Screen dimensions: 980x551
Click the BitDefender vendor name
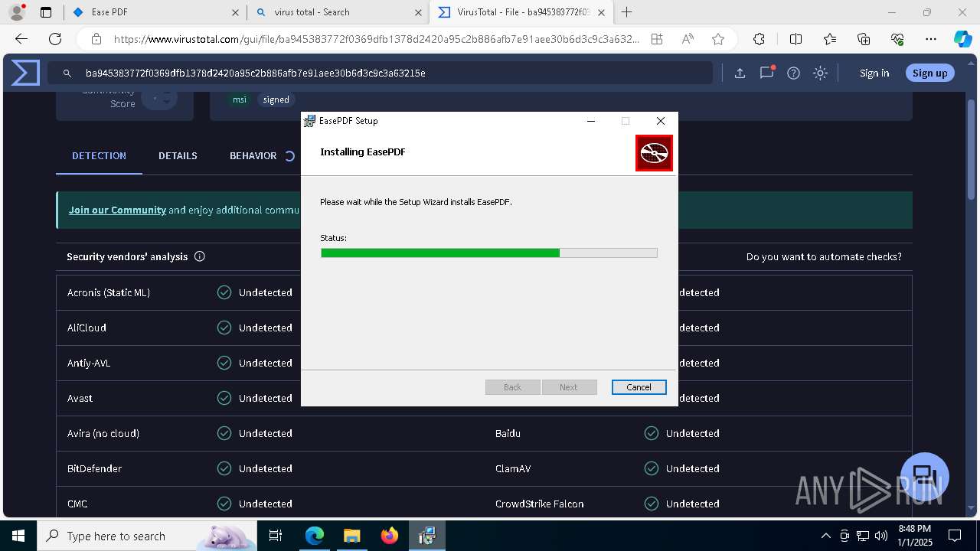(94, 468)
